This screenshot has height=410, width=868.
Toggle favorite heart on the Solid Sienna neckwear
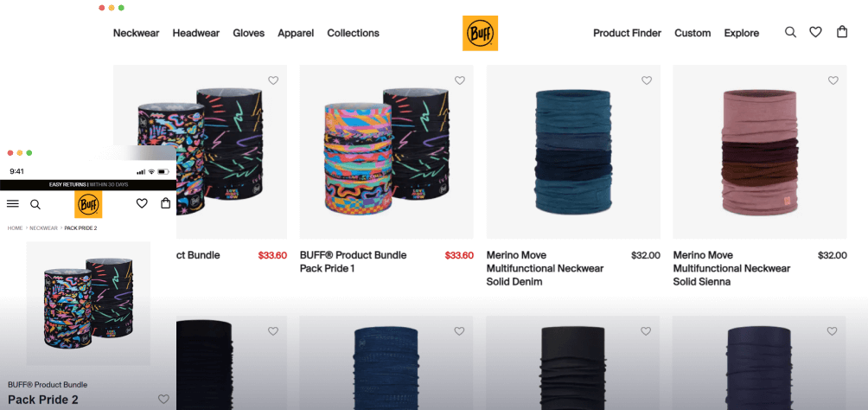click(833, 80)
